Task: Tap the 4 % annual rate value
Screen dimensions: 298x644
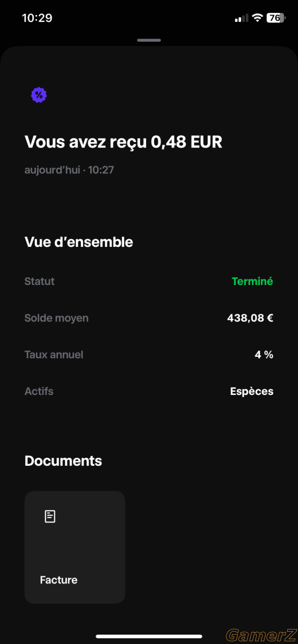Action: click(x=264, y=355)
